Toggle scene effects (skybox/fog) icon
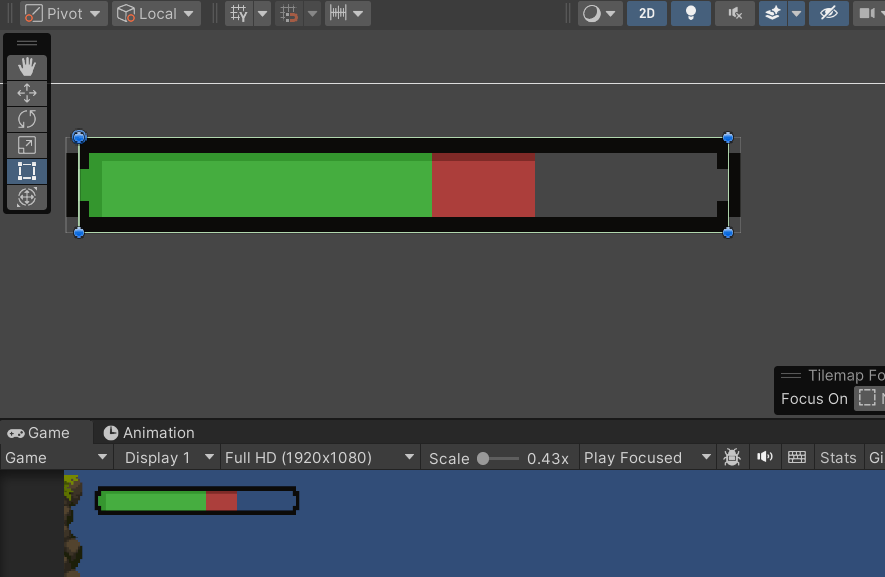The image size is (885, 577). point(773,14)
